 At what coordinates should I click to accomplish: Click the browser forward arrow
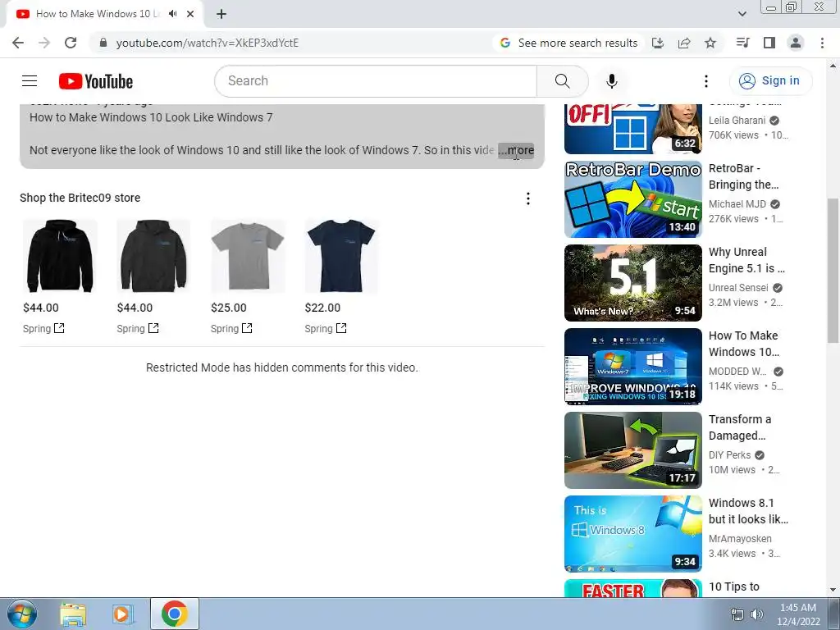(44, 43)
